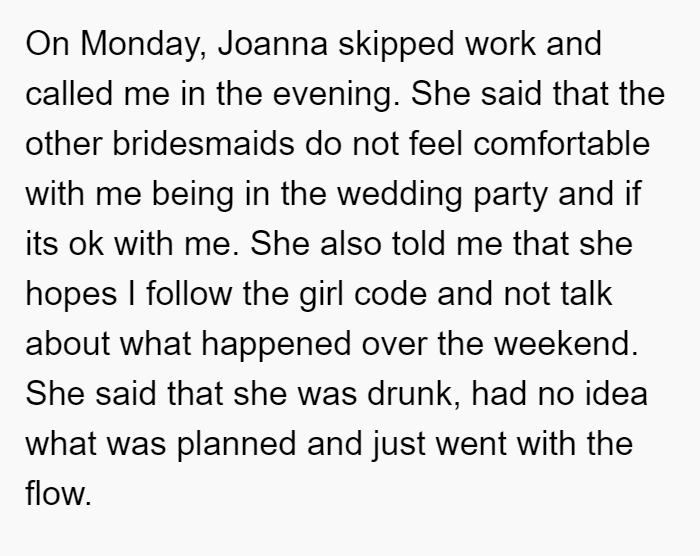Screen dimensions: 700x556
Task: Click the word "code" before "and not talk"
Action: 391,294
